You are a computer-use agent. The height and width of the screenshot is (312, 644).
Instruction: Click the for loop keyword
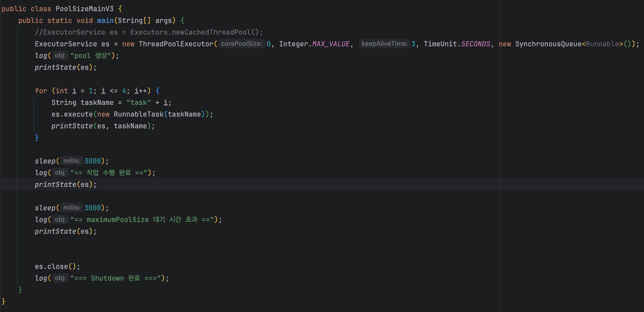(41, 91)
